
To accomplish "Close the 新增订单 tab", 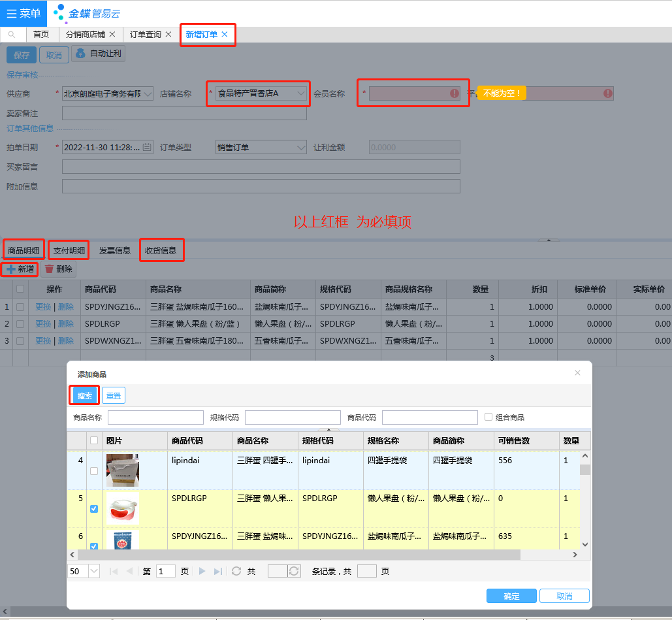I will click(x=225, y=35).
